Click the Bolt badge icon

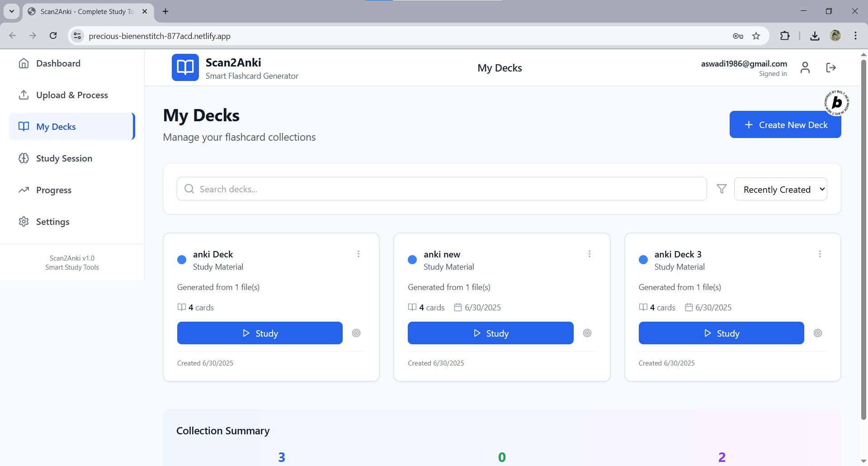[x=837, y=102]
